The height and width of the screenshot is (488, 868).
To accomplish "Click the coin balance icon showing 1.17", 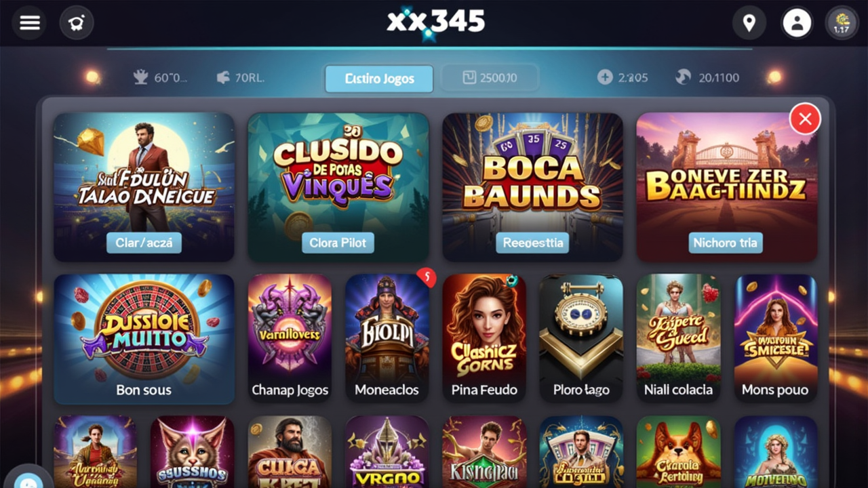I will pyautogui.click(x=842, y=23).
